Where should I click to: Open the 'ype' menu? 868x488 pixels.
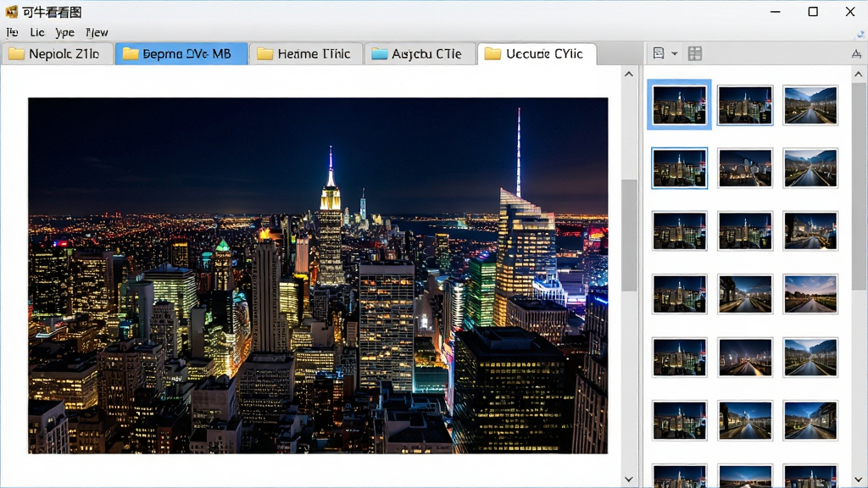click(x=64, y=33)
